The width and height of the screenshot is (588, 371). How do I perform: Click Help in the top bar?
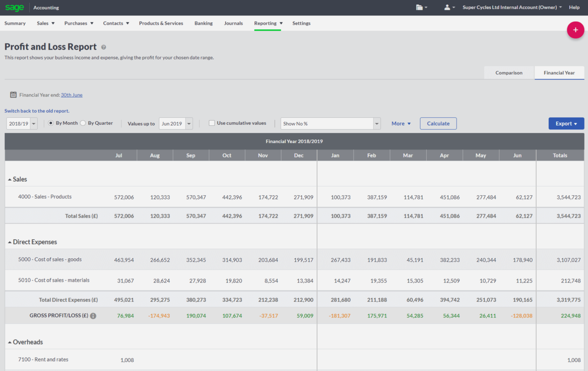click(574, 7)
